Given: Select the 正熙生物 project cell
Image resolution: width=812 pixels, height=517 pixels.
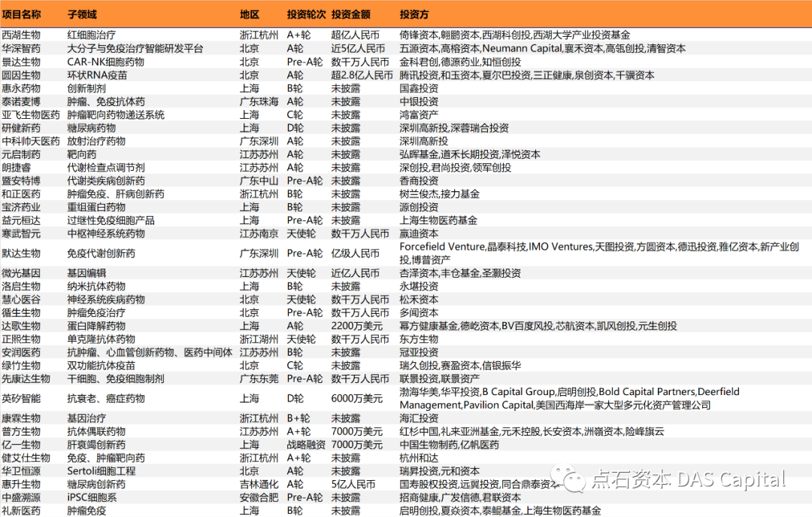Looking at the screenshot, I should tap(21, 339).
